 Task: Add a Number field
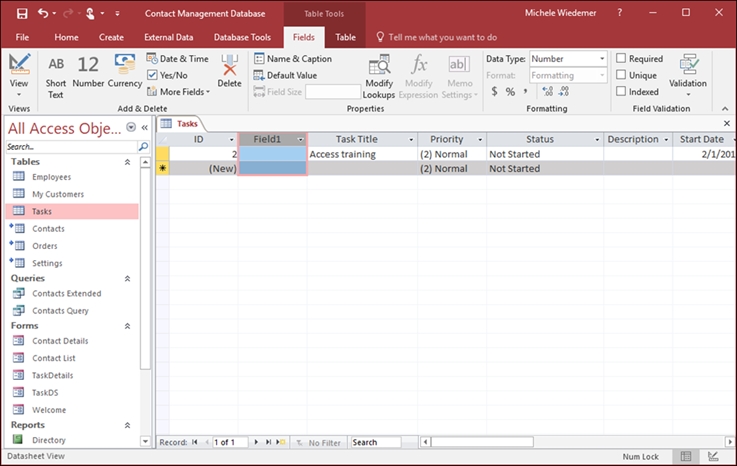point(88,71)
